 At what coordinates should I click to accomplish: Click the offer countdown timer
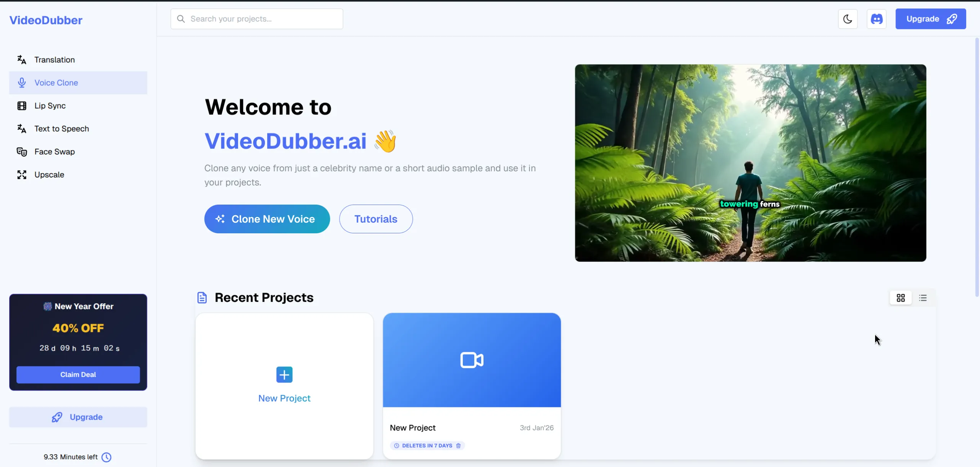(79, 348)
